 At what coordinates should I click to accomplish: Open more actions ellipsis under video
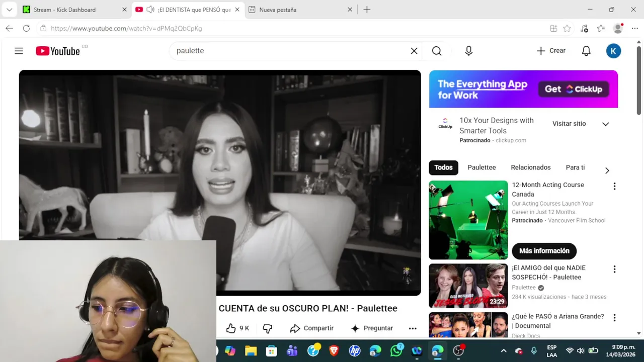click(x=413, y=328)
